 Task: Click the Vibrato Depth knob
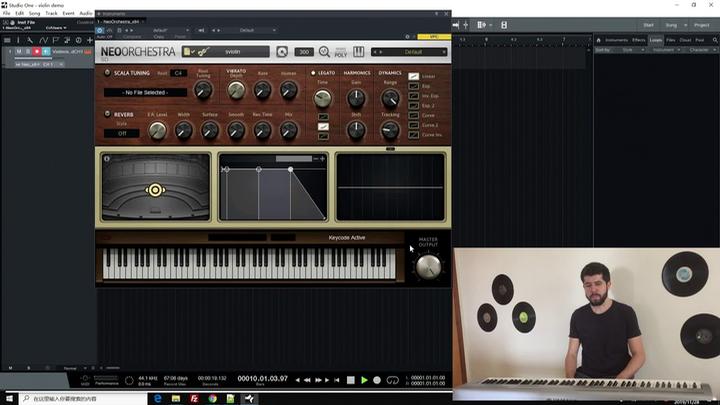236,90
